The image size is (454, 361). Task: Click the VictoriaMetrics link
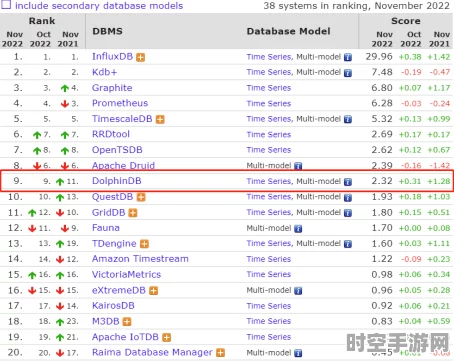[126, 274]
